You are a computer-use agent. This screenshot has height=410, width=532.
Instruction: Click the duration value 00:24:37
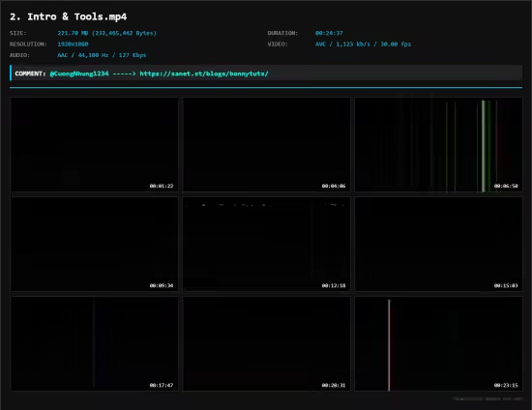pos(329,33)
